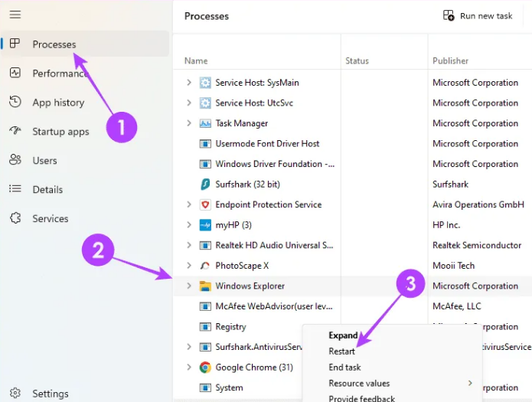
Task: Expand Endpoint Protection Service group
Action: [x=189, y=204]
